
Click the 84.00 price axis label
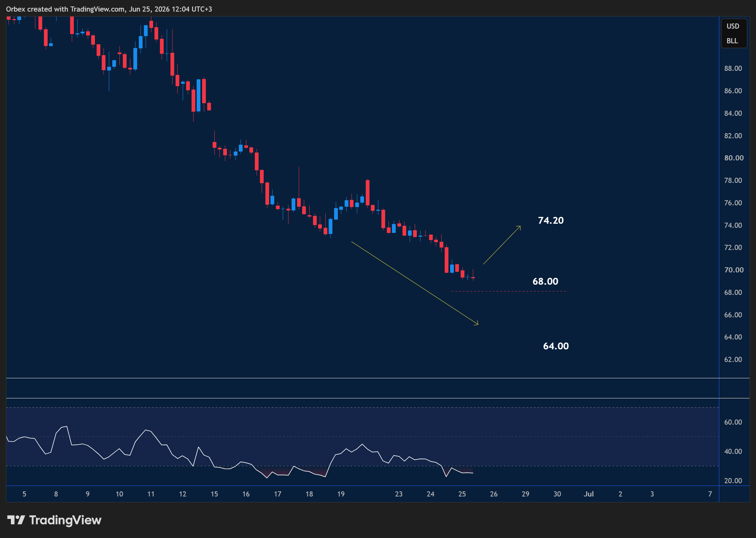click(x=733, y=113)
